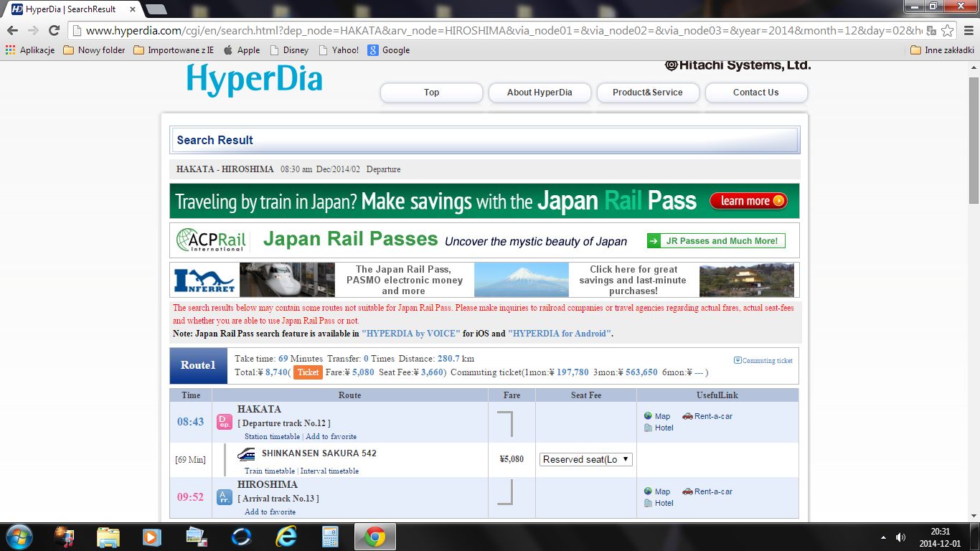980x551 pixels.
Task: Open Hakata Station timetable link
Action: 272,436
